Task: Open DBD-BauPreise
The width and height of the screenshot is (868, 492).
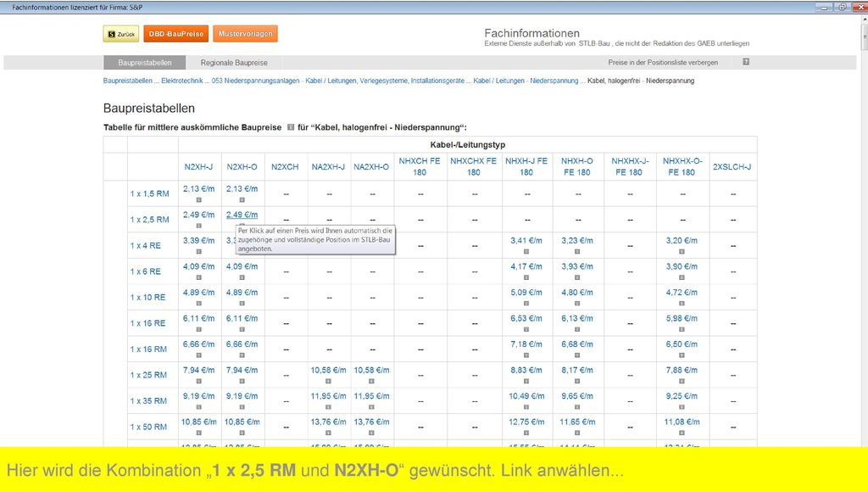Action: coord(176,34)
